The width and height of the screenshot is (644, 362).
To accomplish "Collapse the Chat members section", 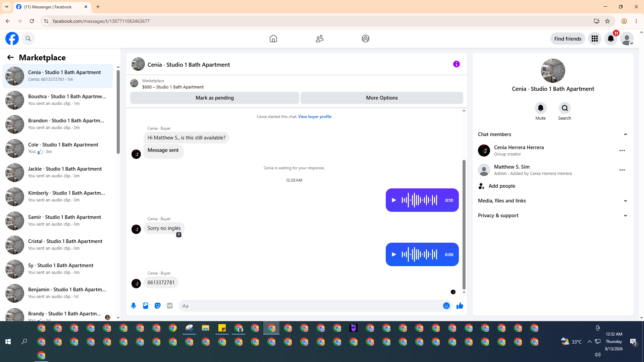I will point(553,134).
